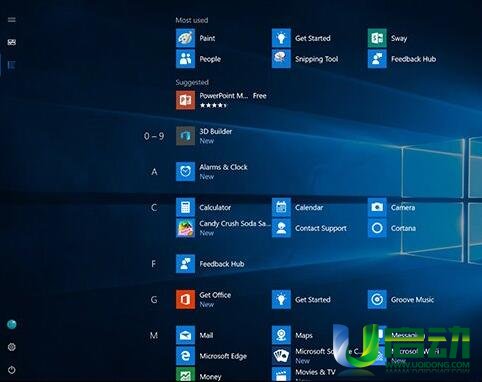This screenshot has height=382, width=482.
Task: Switch to pinned tiles view
Action: pos(12,42)
